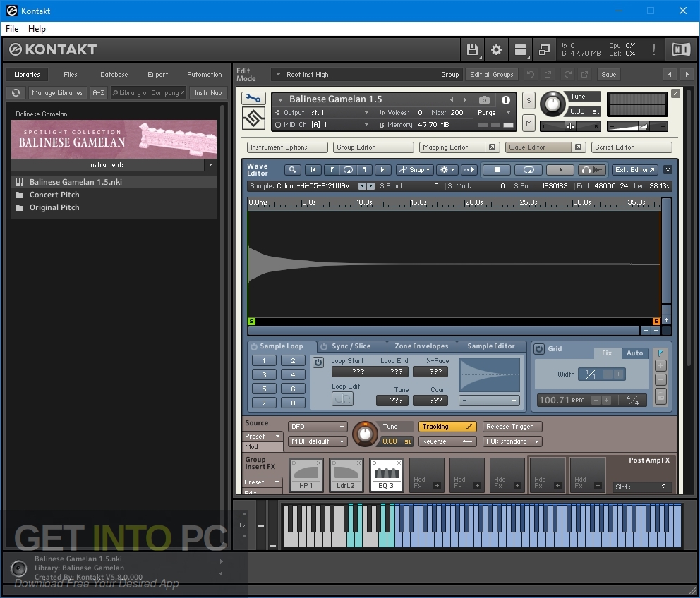The image size is (700, 598).
Task: Click the wave editor magnifier zoom tool
Action: [x=292, y=169]
